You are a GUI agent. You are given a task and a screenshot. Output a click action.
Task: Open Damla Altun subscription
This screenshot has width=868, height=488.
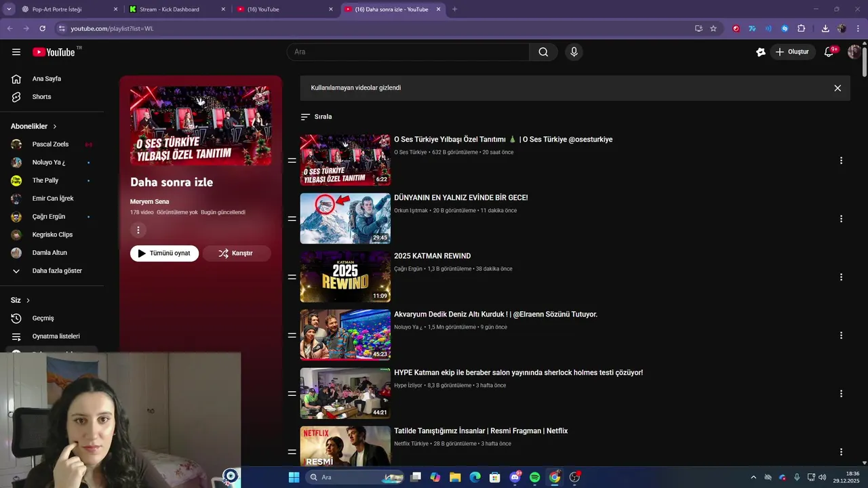tap(52, 253)
